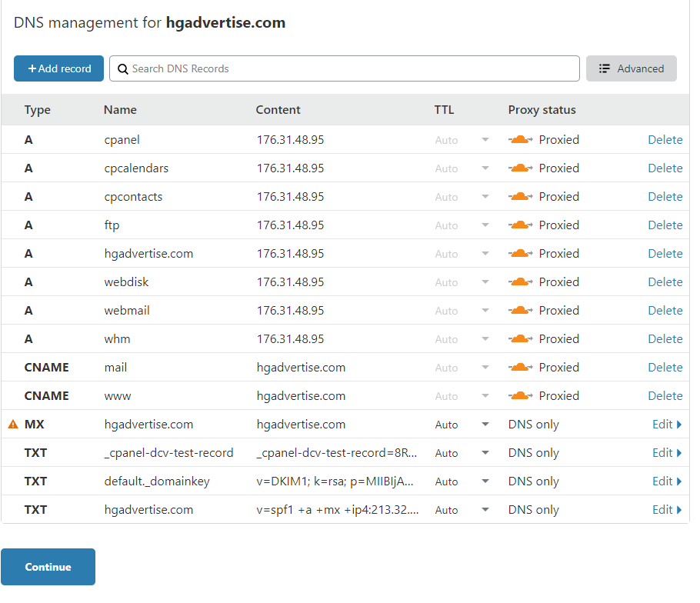Click the magnifier icon in search box
700x603 pixels.
pos(123,69)
